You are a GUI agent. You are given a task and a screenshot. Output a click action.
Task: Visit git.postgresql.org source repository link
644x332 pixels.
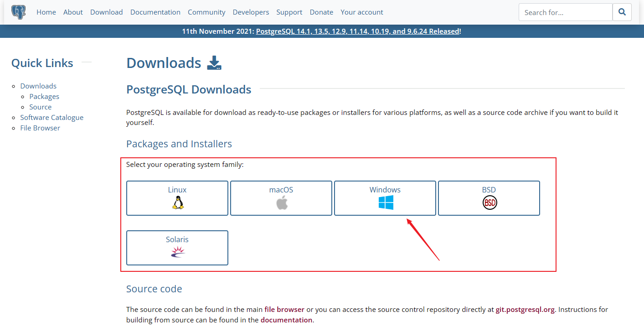coord(525,309)
